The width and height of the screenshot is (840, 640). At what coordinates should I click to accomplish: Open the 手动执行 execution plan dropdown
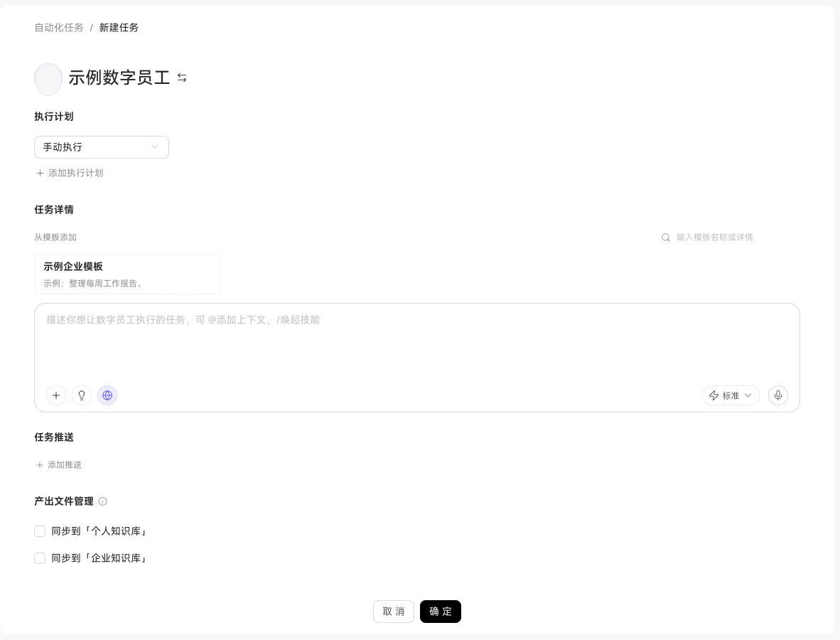pyautogui.click(x=101, y=147)
